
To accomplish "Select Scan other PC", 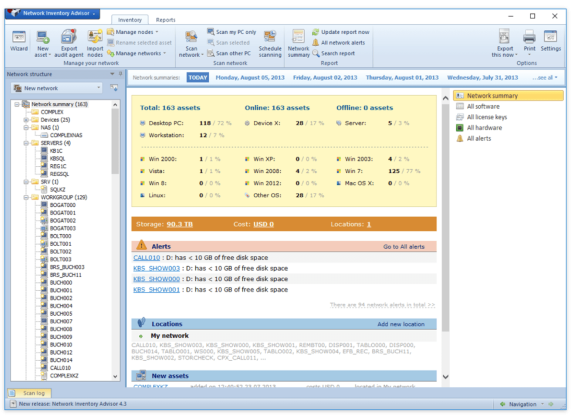I will (229, 53).
